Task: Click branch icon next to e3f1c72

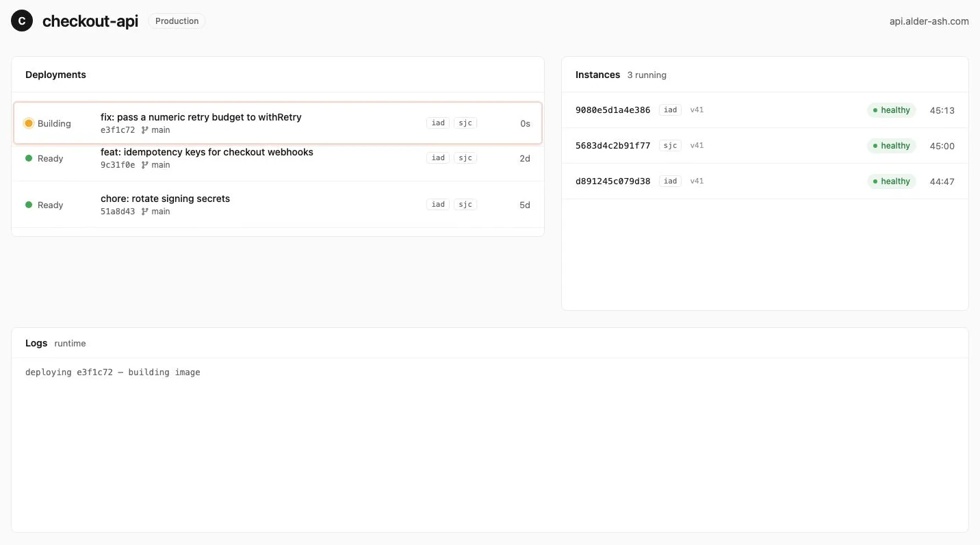Action: (145, 130)
